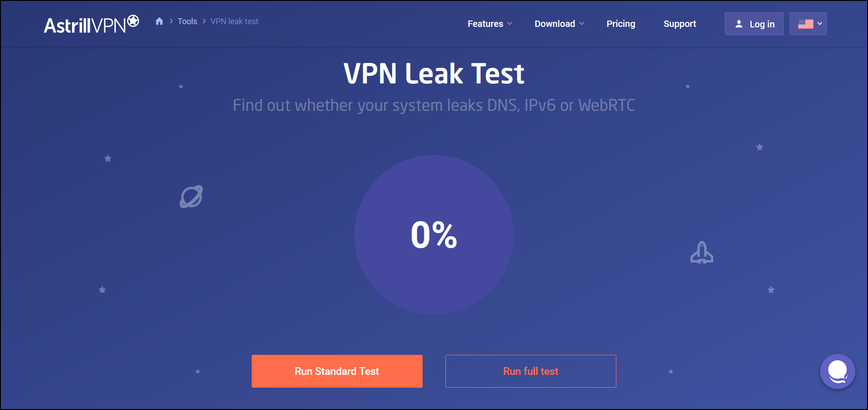Open Tools breadcrumb link

point(187,21)
